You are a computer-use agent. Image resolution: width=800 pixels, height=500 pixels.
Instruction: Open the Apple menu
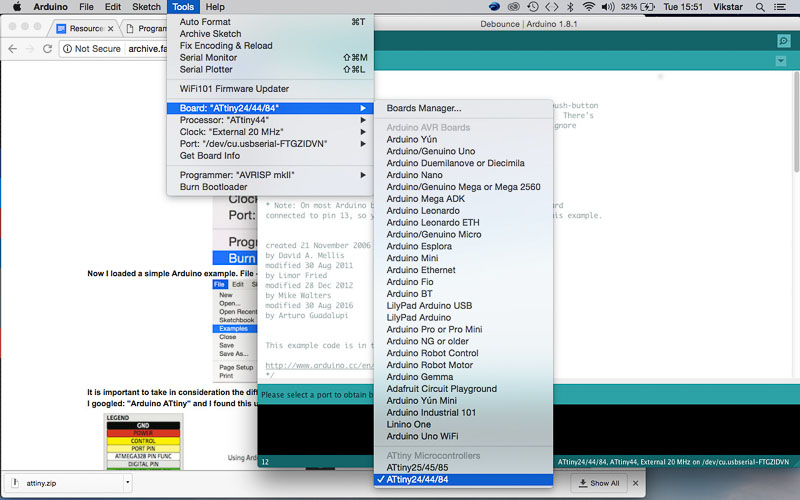17,7
